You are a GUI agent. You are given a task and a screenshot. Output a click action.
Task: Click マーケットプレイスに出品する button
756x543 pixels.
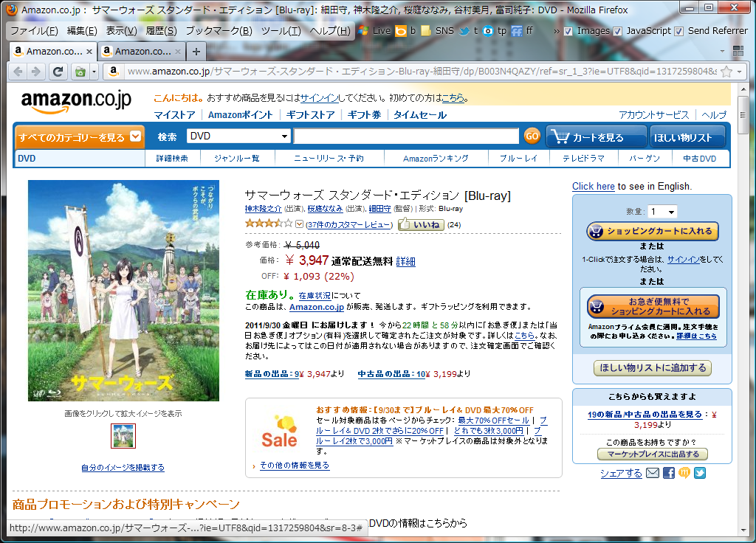coord(653,454)
